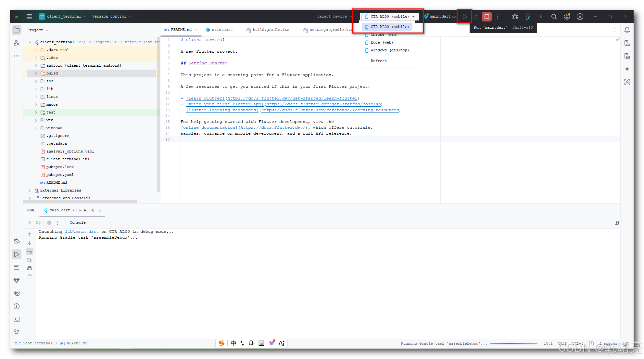Open the CTR AL00 device selector dropdown
644x359 pixels.
[x=390, y=17]
